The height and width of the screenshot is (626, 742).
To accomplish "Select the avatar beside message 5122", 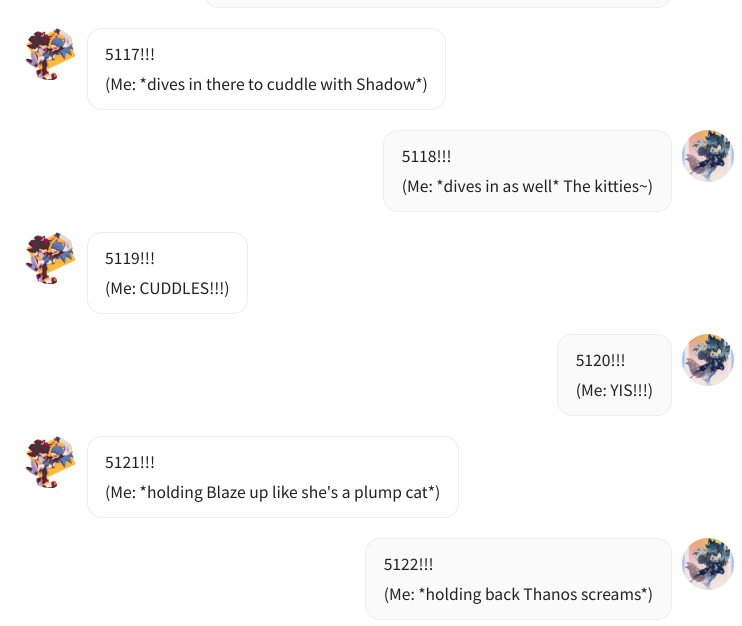I will pyautogui.click(x=708, y=564).
